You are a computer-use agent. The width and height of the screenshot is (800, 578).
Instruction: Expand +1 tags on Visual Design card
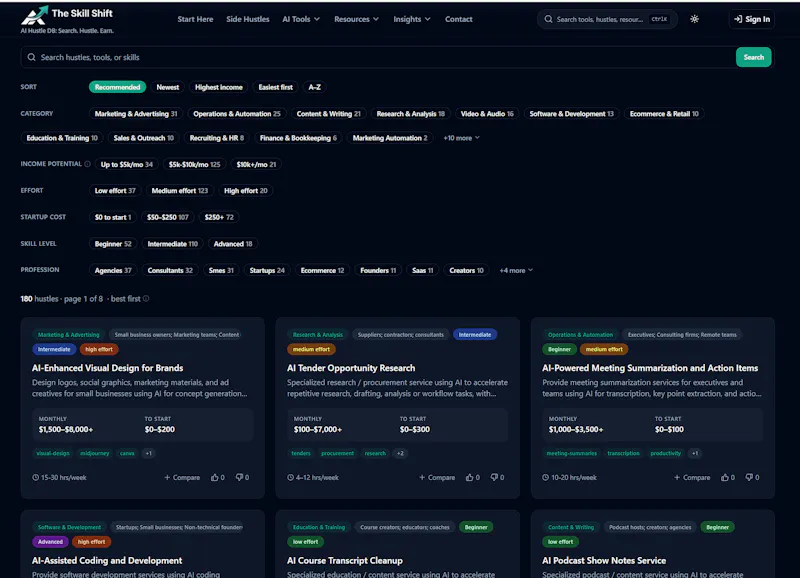click(x=148, y=453)
